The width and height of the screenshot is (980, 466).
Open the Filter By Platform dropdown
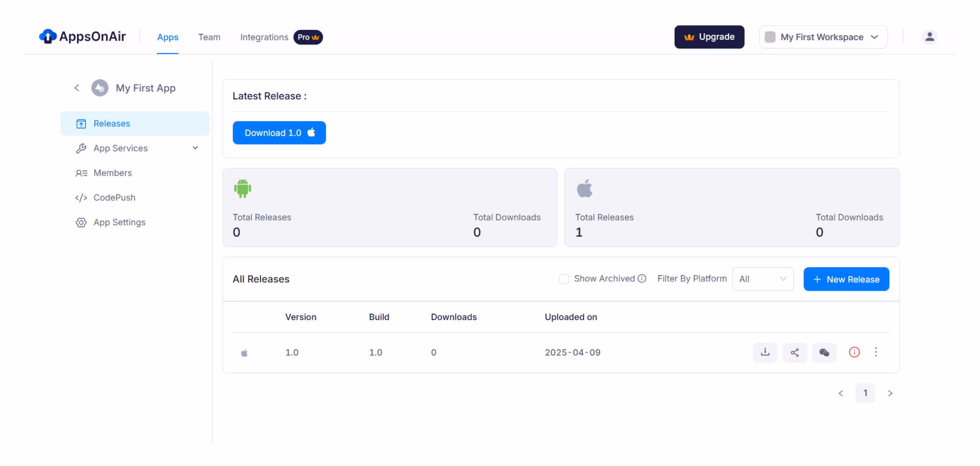click(762, 279)
